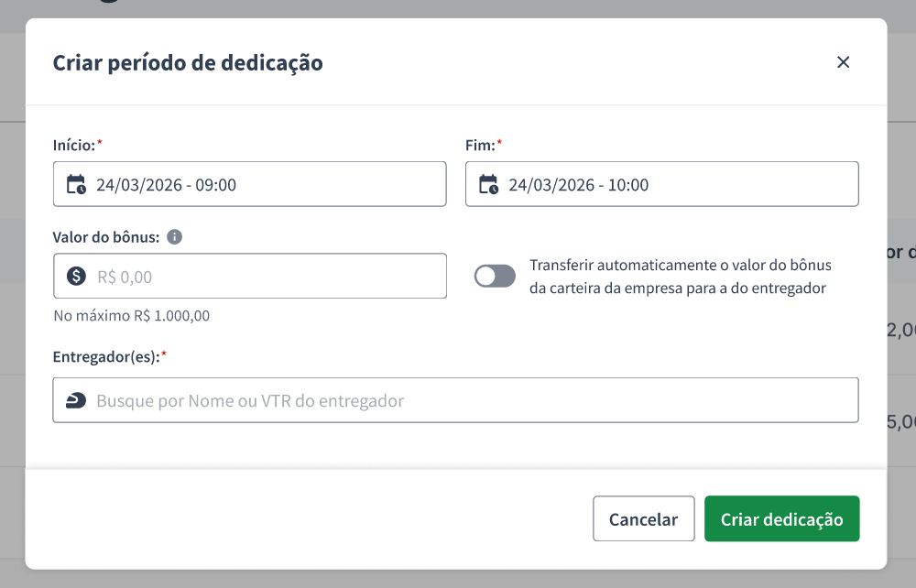The width and height of the screenshot is (916, 588).
Task: Click the calendar icon in Início field
Action: [76, 184]
